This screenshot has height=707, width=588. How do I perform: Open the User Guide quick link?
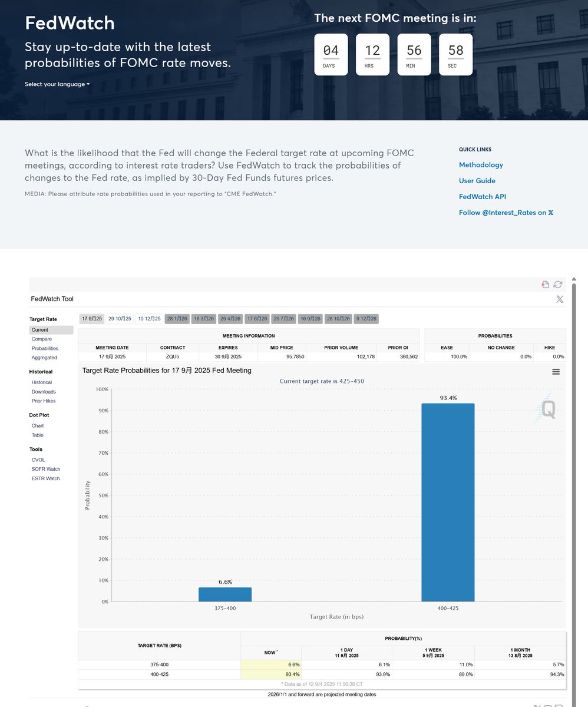click(x=477, y=181)
